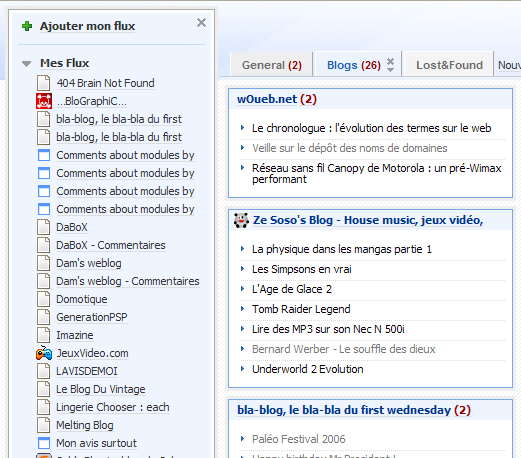Open the Lost&Found tab
This screenshot has width=521, height=458.
pyautogui.click(x=449, y=65)
